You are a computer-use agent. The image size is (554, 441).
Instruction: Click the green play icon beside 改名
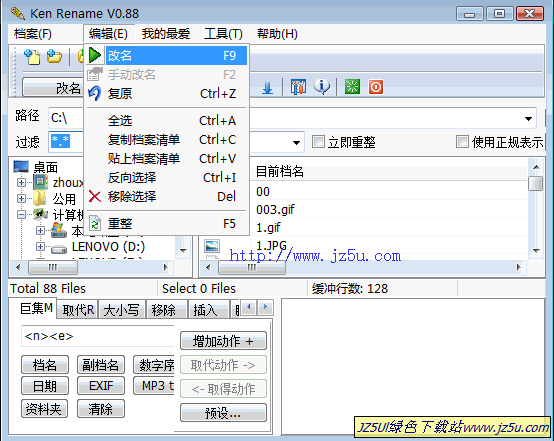click(95, 55)
